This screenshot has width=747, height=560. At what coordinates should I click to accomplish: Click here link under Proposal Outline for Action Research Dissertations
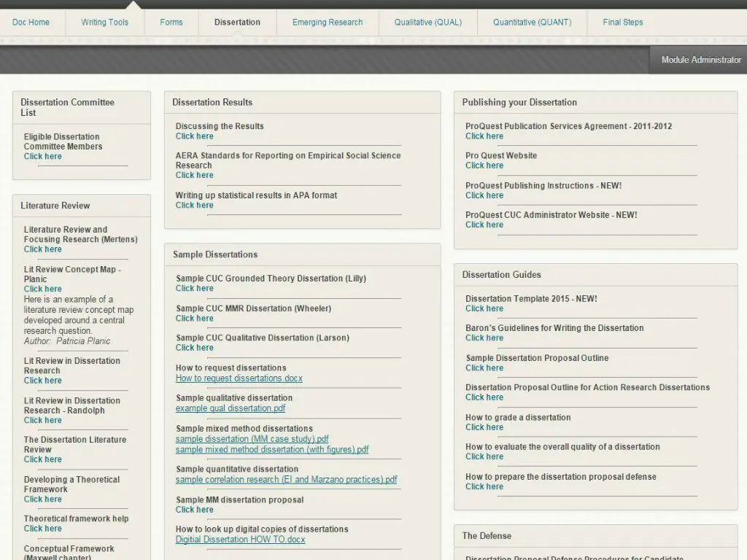point(484,397)
